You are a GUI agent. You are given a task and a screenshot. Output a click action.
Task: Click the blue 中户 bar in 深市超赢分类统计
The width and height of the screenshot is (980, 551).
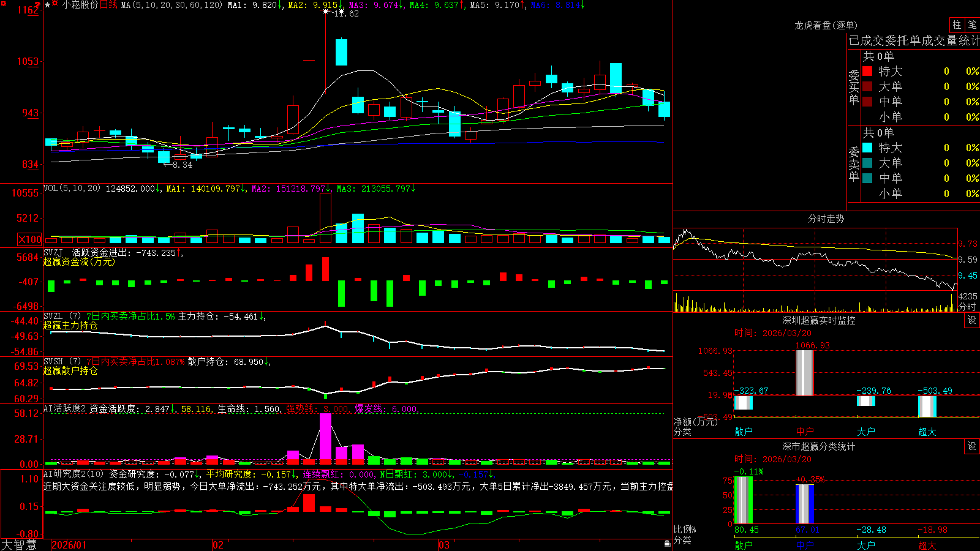804,504
